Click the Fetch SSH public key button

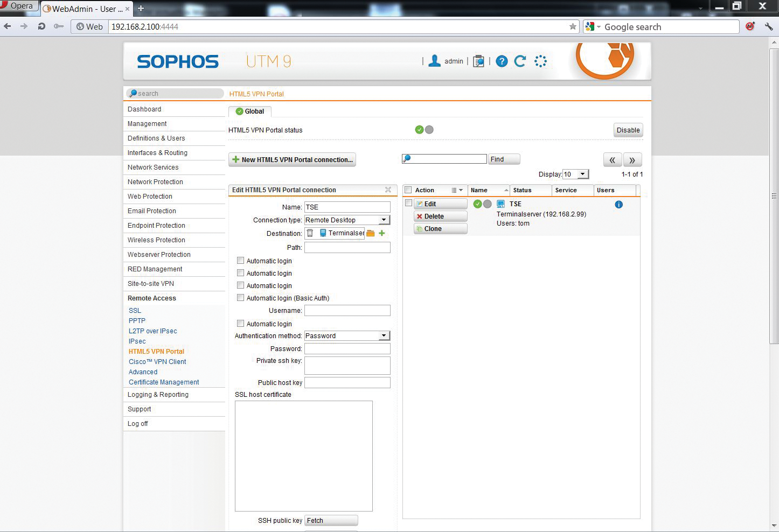[x=331, y=520]
